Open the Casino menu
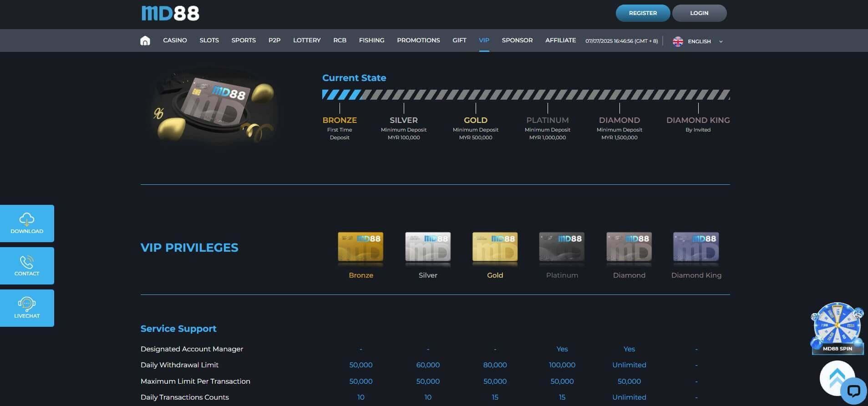 coord(175,41)
